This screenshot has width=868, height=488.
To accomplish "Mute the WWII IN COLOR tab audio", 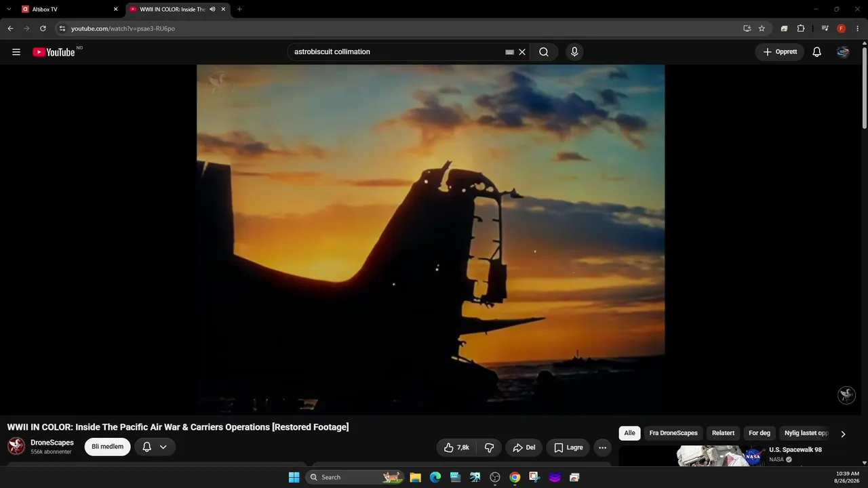I will 212,9.
